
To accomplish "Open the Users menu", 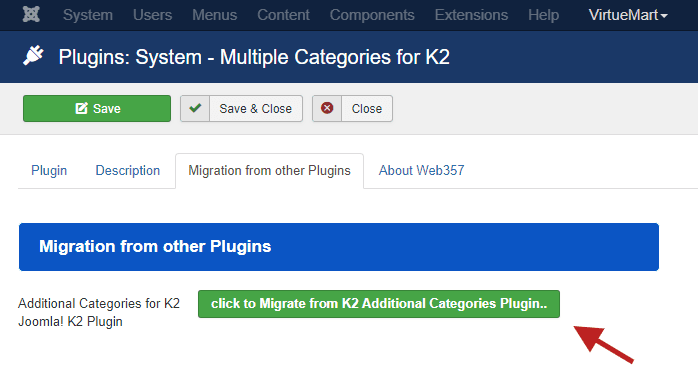I will 152,15.
